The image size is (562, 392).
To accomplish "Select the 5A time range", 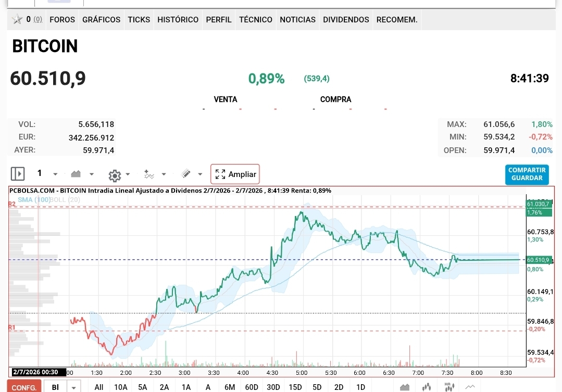I will pos(142,387).
